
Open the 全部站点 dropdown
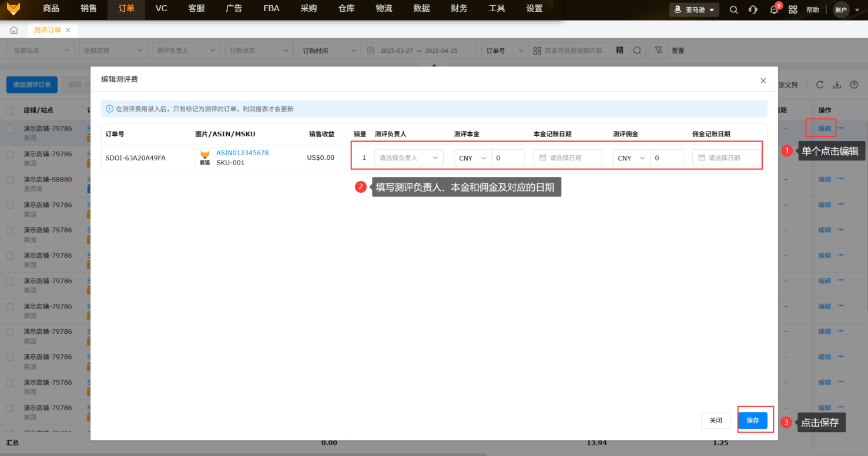pos(41,51)
